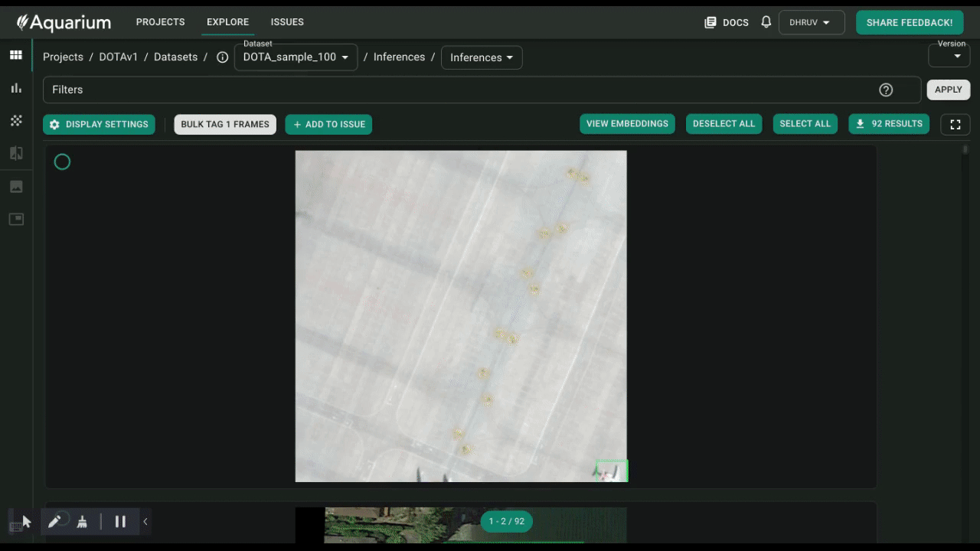Open Display Settings

point(99,124)
